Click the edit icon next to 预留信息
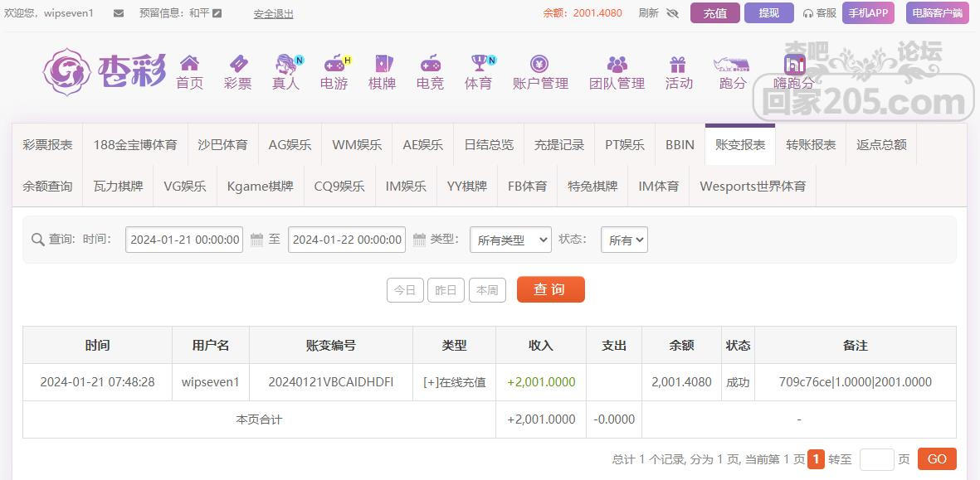This screenshot has width=980, height=480. [x=217, y=13]
